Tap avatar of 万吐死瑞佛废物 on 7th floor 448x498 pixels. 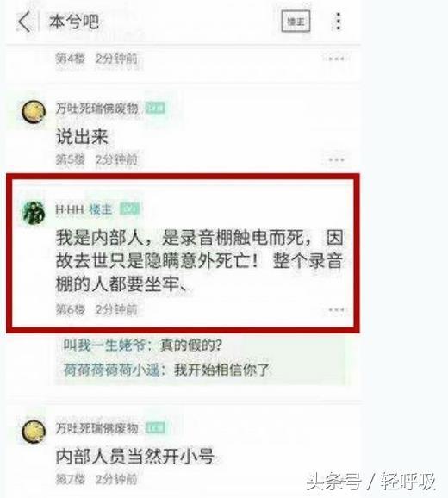34,432
